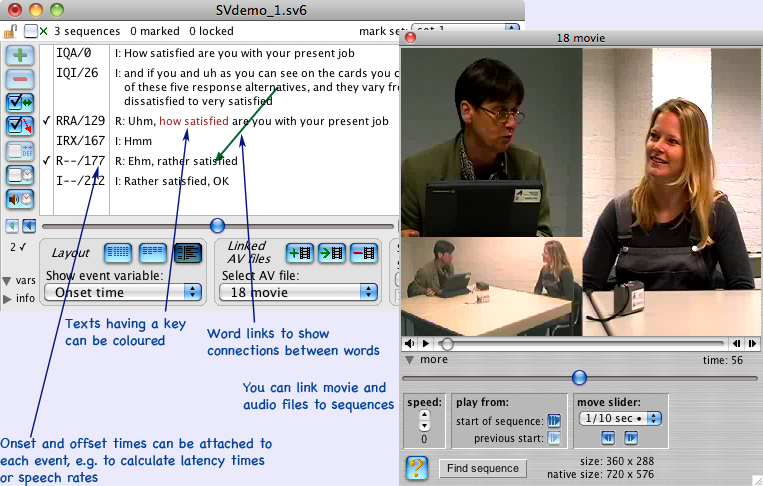The width and height of the screenshot is (763, 486).
Task: Click the blue left-arrow previous sequence button
Action: (x=29, y=226)
